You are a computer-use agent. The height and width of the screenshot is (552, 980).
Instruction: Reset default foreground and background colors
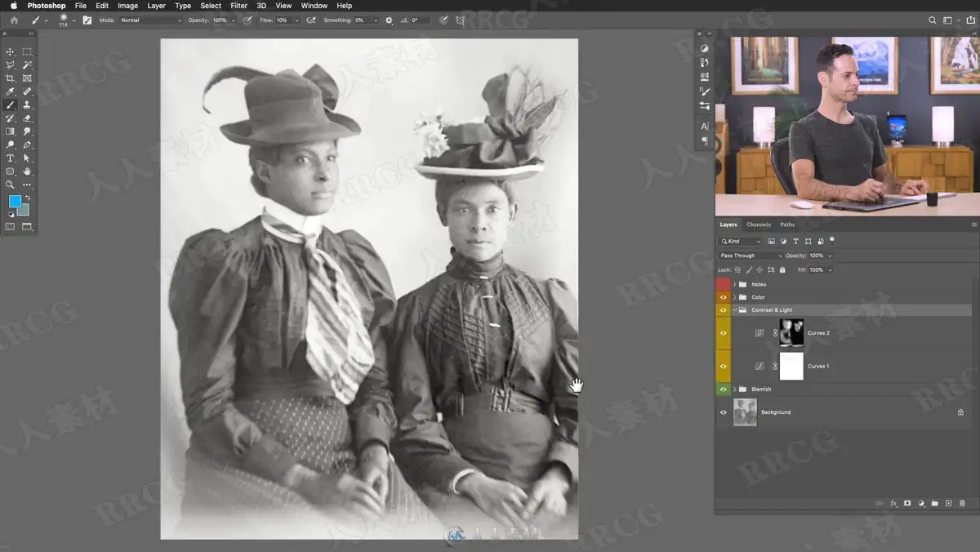pyautogui.click(x=11, y=214)
